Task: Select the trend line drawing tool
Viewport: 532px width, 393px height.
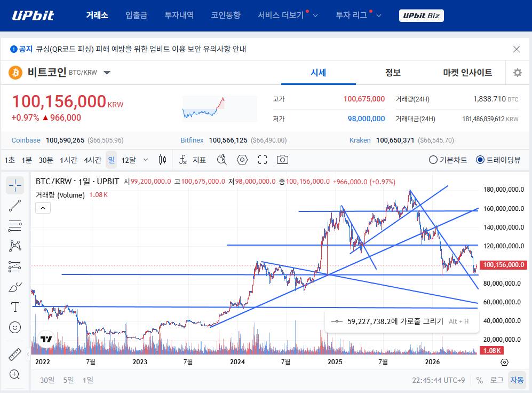Action: point(15,206)
